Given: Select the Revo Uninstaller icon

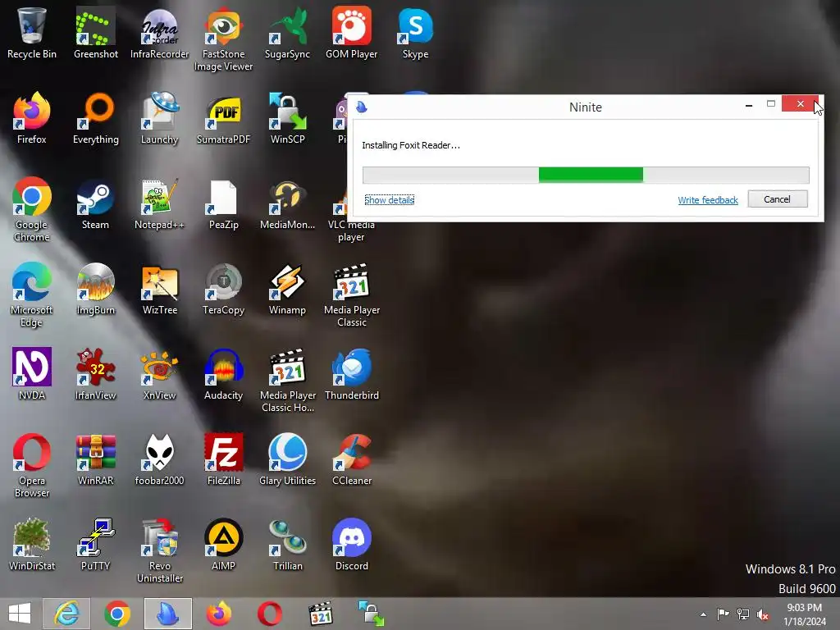Looking at the screenshot, I should 160,550.
